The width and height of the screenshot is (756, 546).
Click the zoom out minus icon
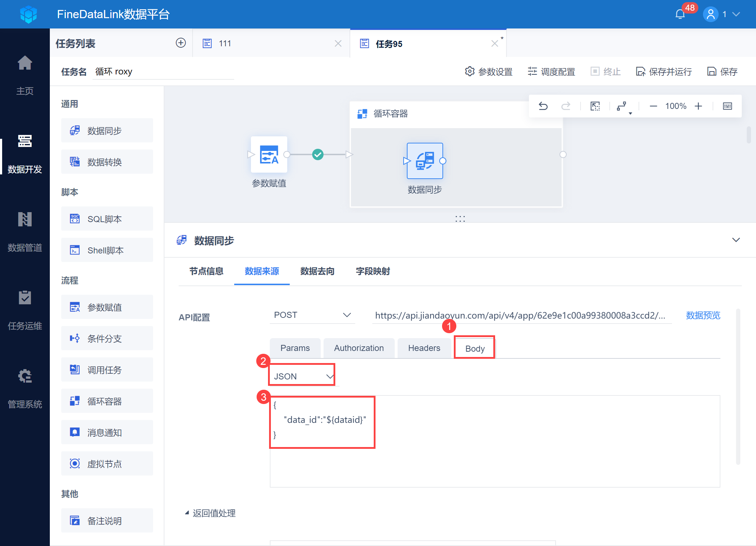(x=653, y=106)
